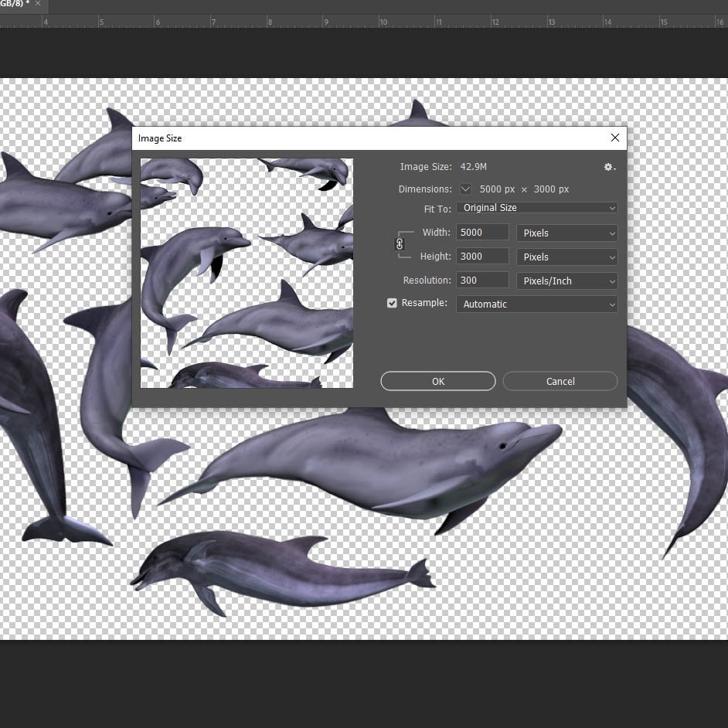Close the Image Size dialog with the X
The width and height of the screenshot is (728, 728).
coord(614,138)
